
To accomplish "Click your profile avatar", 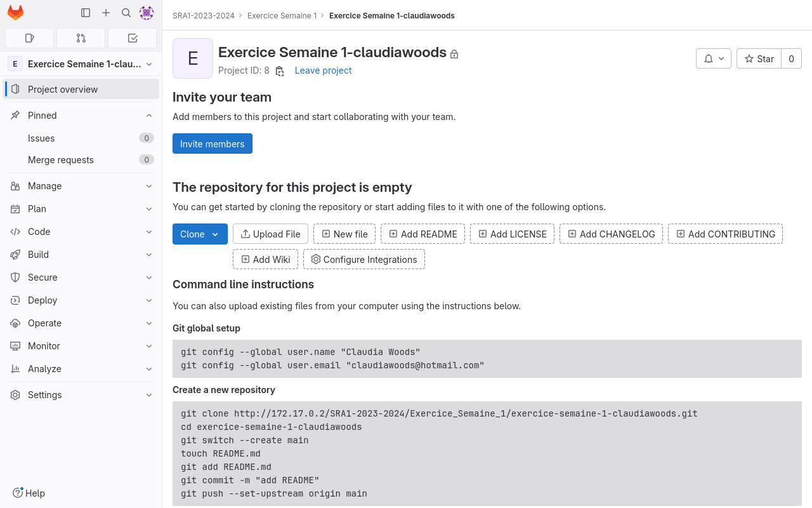I will (147, 13).
